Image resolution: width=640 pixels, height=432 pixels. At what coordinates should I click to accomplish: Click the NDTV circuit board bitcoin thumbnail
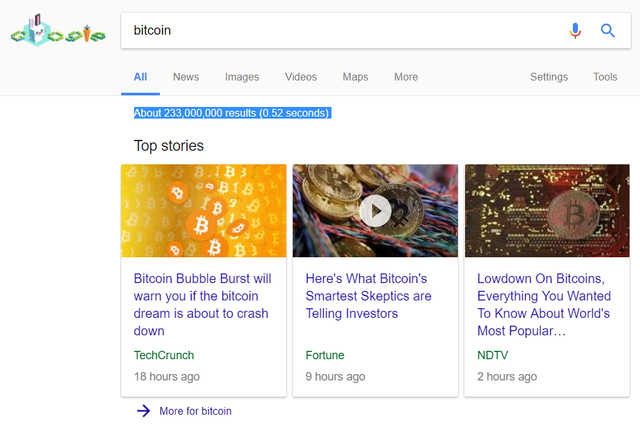click(547, 211)
